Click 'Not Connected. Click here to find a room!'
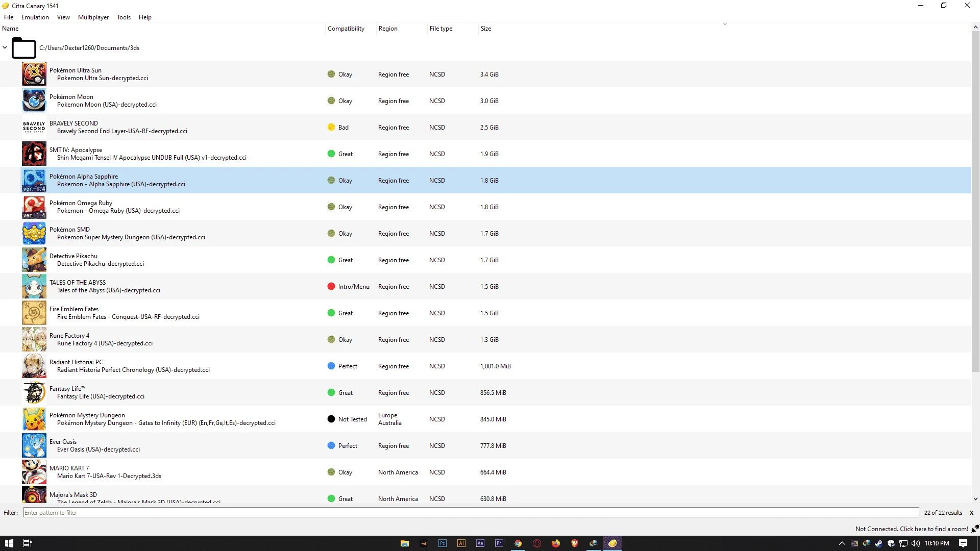980x551 pixels. (x=912, y=529)
